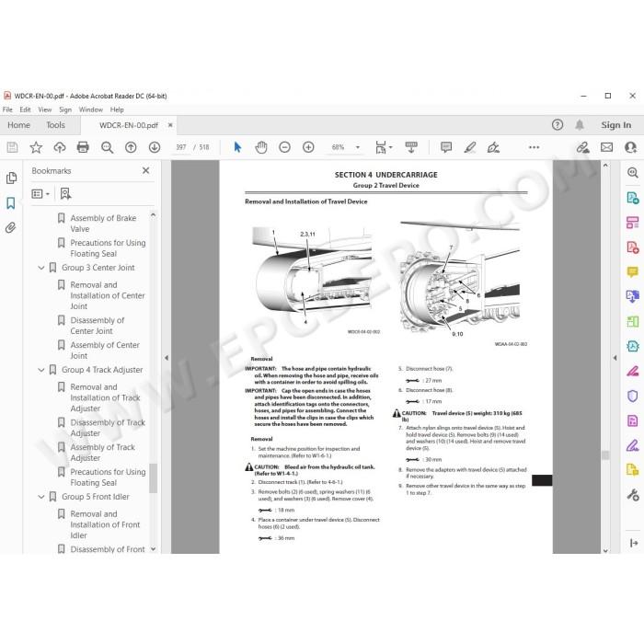
Task: Collapse the left navigation pane arrow
Action: 167,358
